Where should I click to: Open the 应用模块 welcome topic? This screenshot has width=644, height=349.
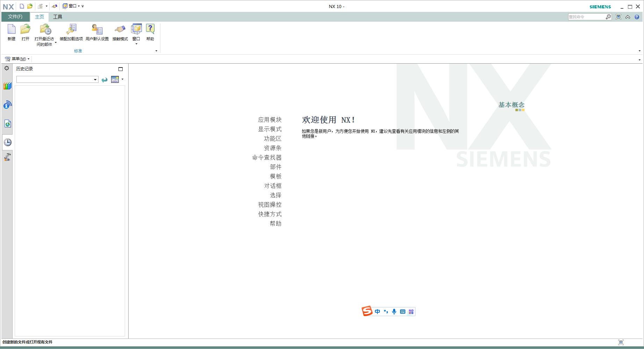[270, 120]
